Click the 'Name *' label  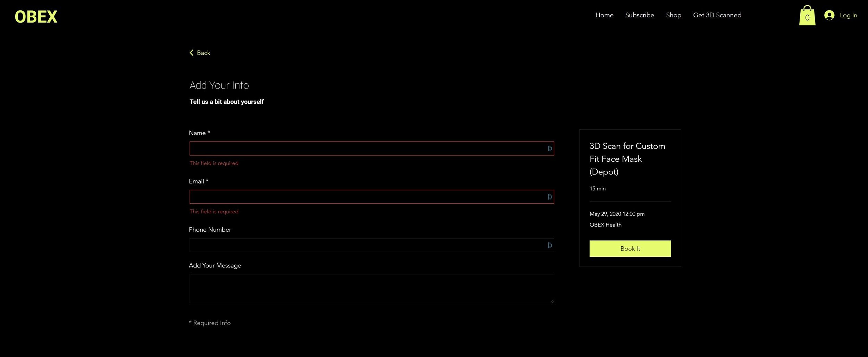coord(199,133)
